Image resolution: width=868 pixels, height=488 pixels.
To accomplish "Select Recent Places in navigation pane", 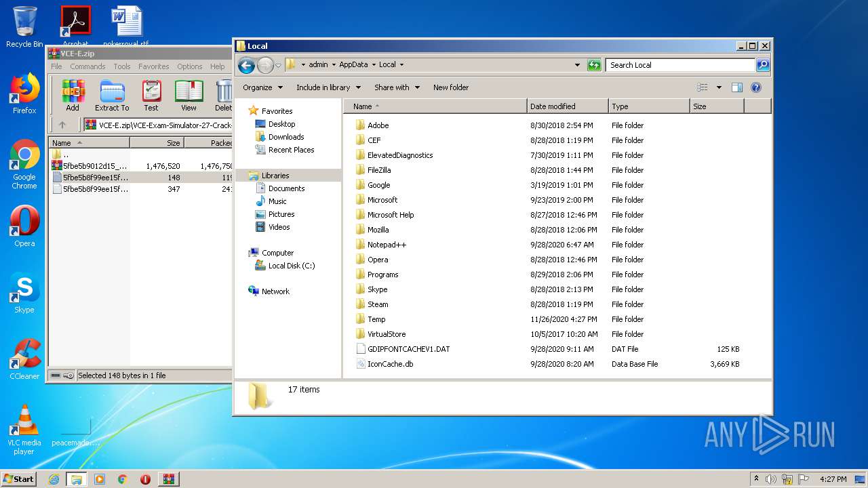I will point(291,150).
